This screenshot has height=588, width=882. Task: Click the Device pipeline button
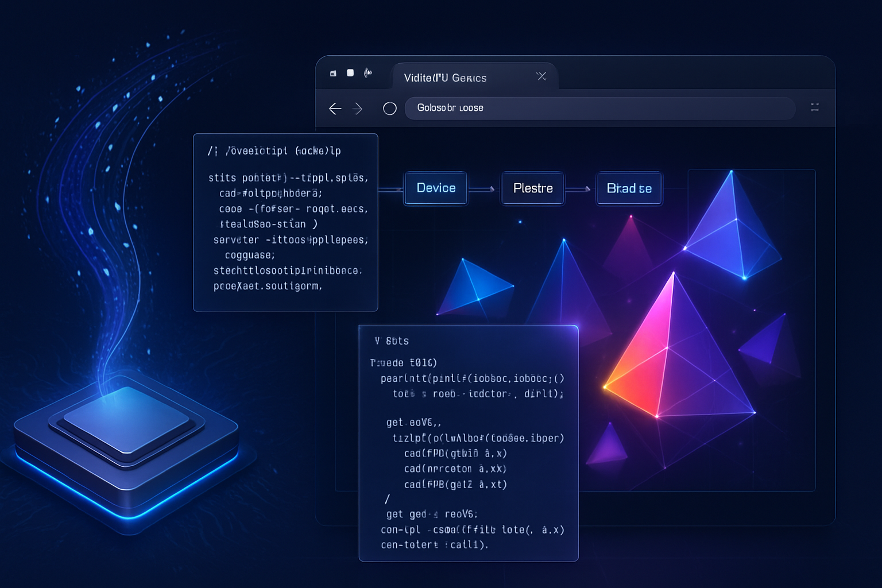tap(436, 188)
